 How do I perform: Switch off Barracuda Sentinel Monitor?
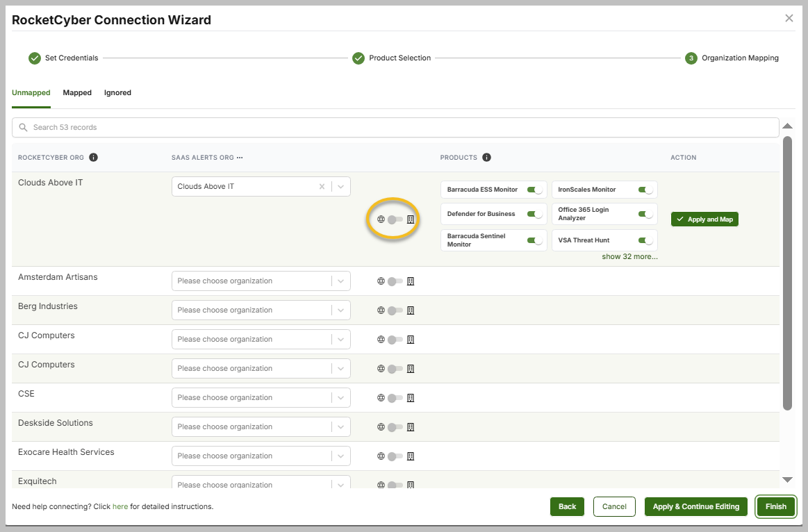pyautogui.click(x=534, y=240)
